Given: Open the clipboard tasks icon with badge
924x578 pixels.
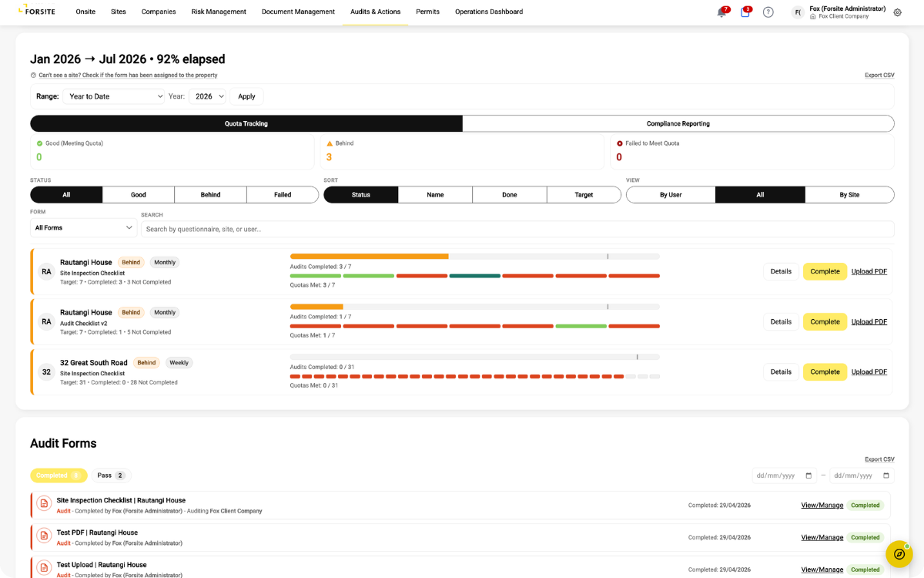Looking at the screenshot, I should [745, 12].
